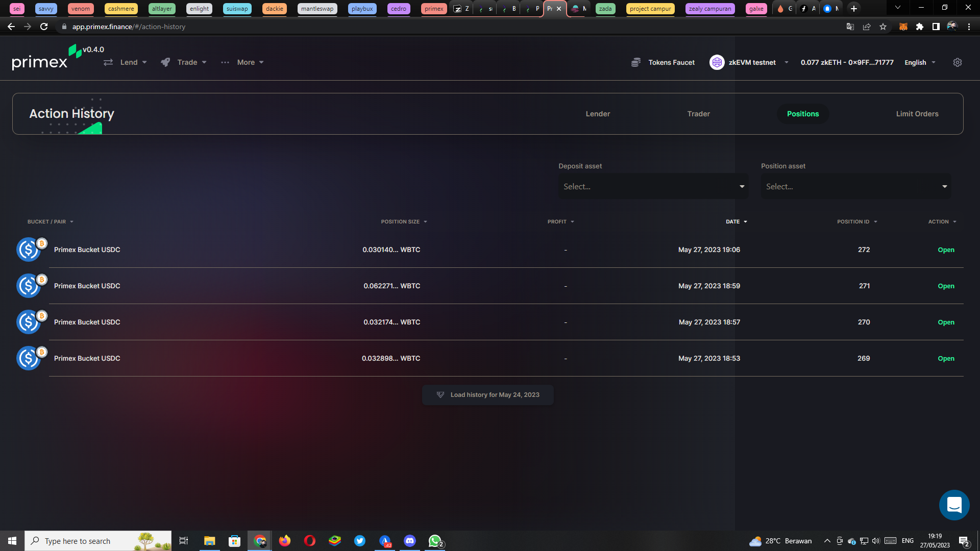Open the galxe tab group

click(x=756, y=9)
